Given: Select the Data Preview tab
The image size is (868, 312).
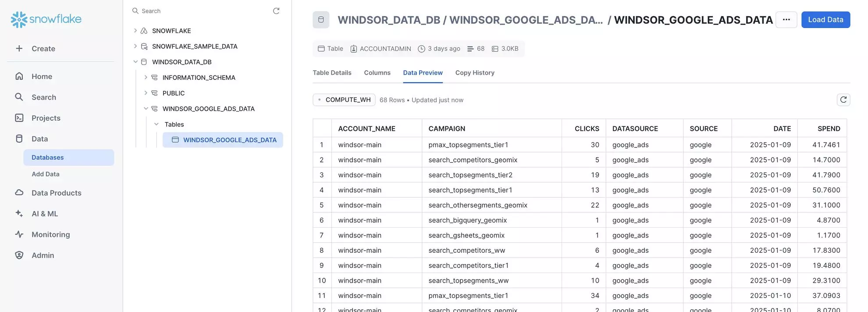Looking at the screenshot, I should pos(423,73).
